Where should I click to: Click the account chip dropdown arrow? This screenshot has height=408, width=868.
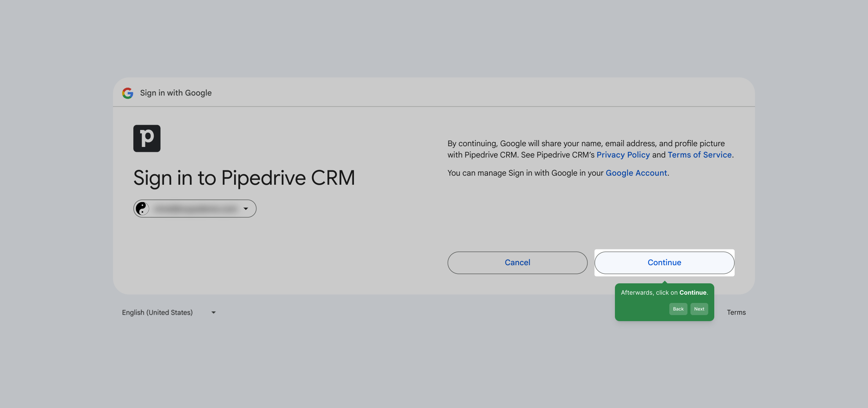point(246,209)
